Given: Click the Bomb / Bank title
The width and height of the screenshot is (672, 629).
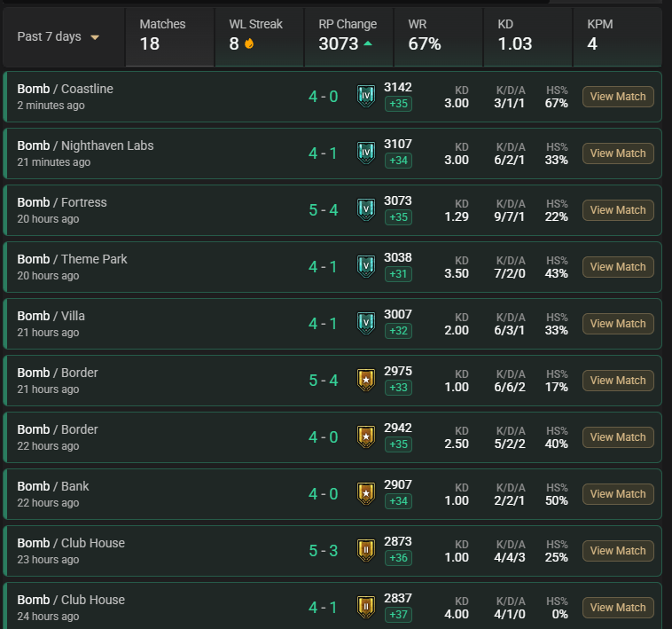Looking at the screenshot, I should [x=53, y=486].
